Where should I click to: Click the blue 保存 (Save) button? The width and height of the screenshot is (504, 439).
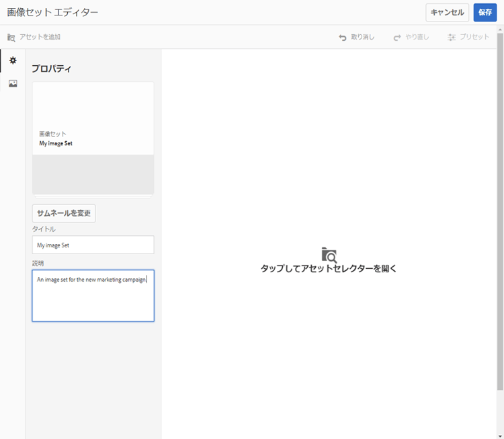click(x=485, y=13)
